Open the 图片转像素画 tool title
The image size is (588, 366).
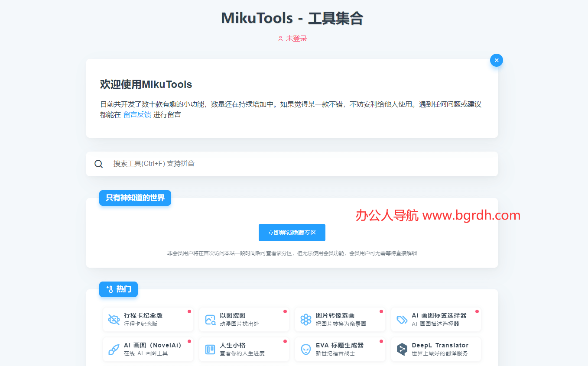335,315
